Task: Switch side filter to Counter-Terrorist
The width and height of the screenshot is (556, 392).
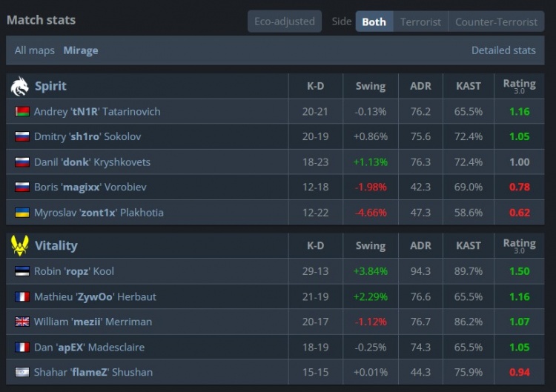Action: [496, 21]
